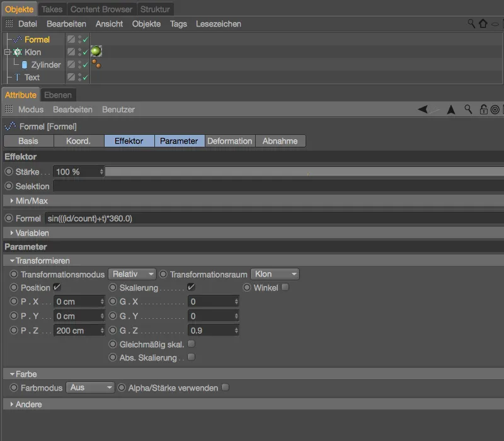Select the Deformation tab in Formel attributes
Image resolution: width=504 pixels, height=441 pixels.
230,141
